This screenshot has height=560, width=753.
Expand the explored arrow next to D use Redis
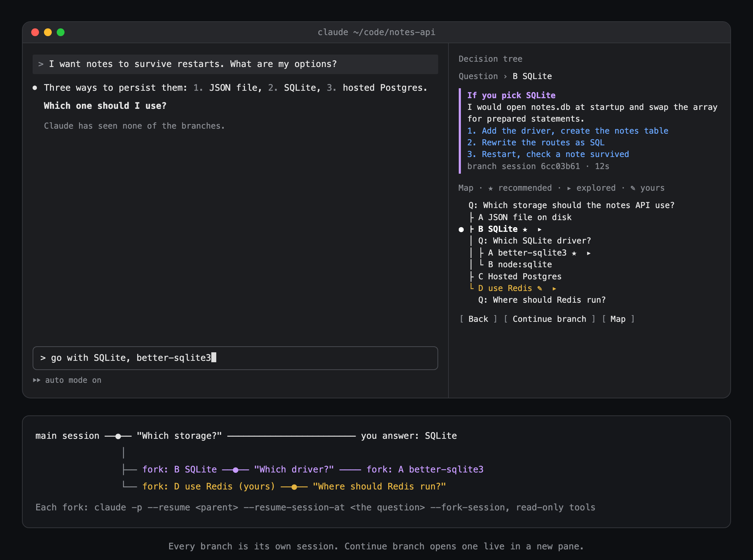pyautogui.click(x=554, y=289)
